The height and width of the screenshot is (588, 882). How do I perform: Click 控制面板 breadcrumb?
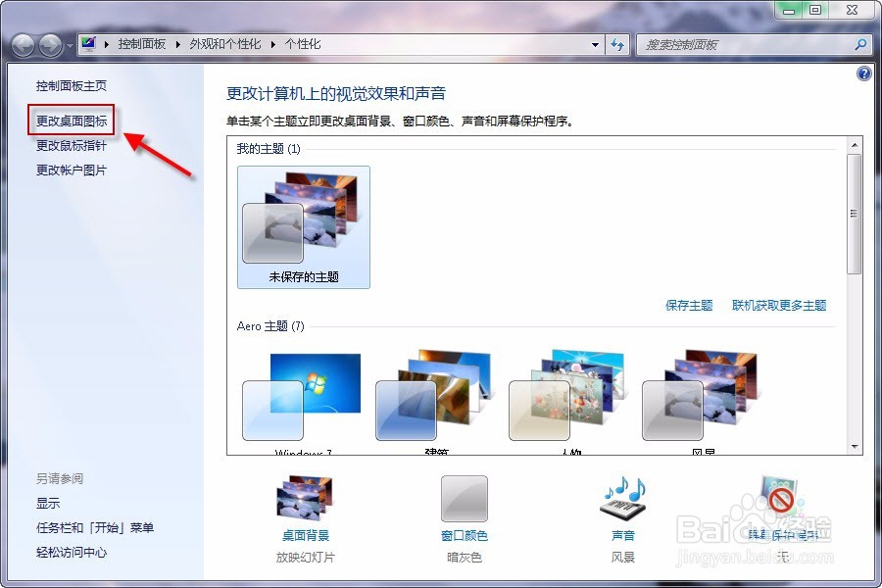[x=142, y=44]
